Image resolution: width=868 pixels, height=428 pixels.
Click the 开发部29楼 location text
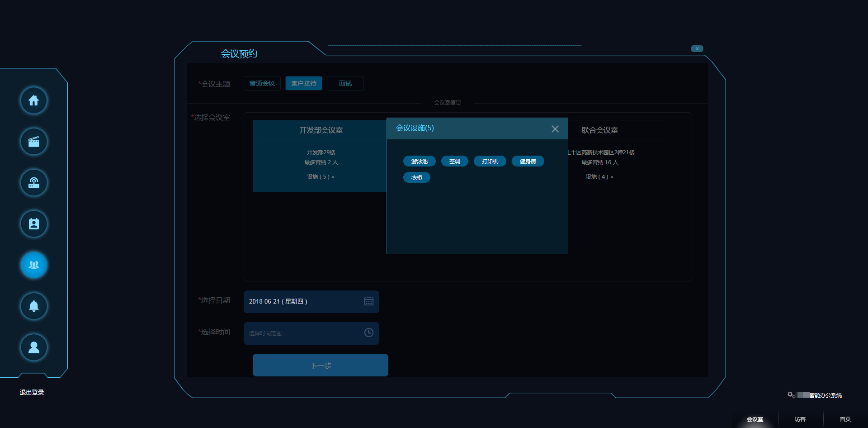pos(321,152)
